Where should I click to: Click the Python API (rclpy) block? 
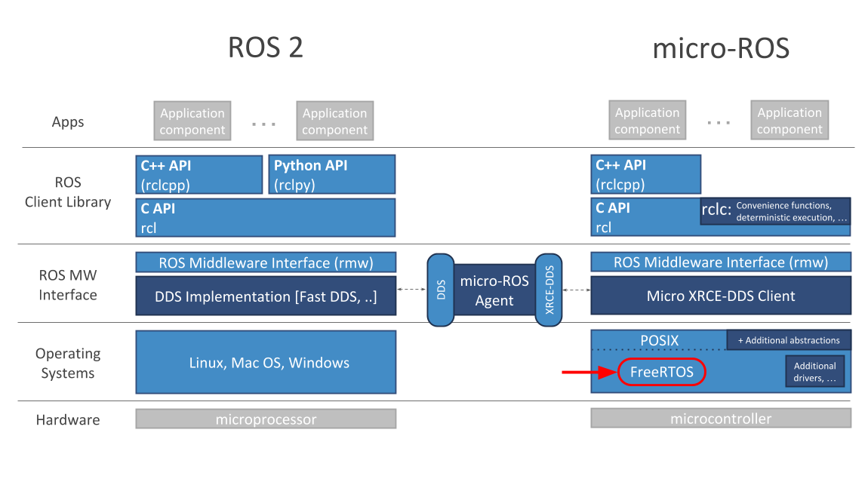click(332, 174)
